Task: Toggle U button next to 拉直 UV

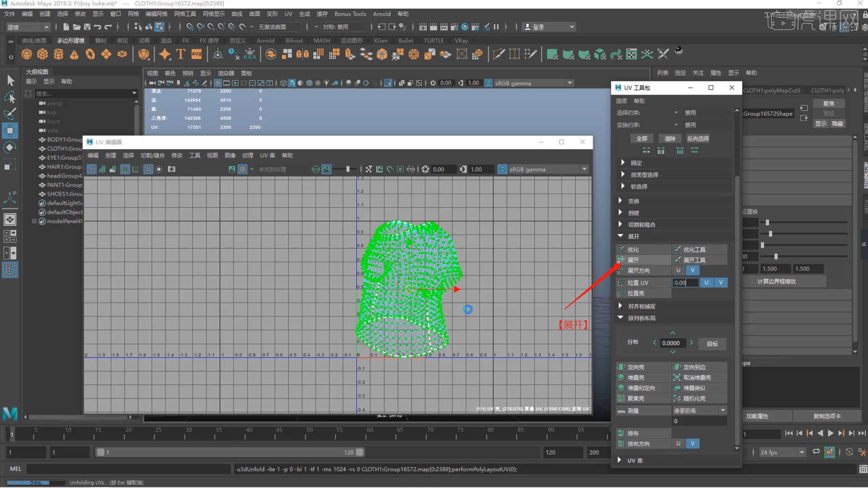Action: click(x=707, y=282)
